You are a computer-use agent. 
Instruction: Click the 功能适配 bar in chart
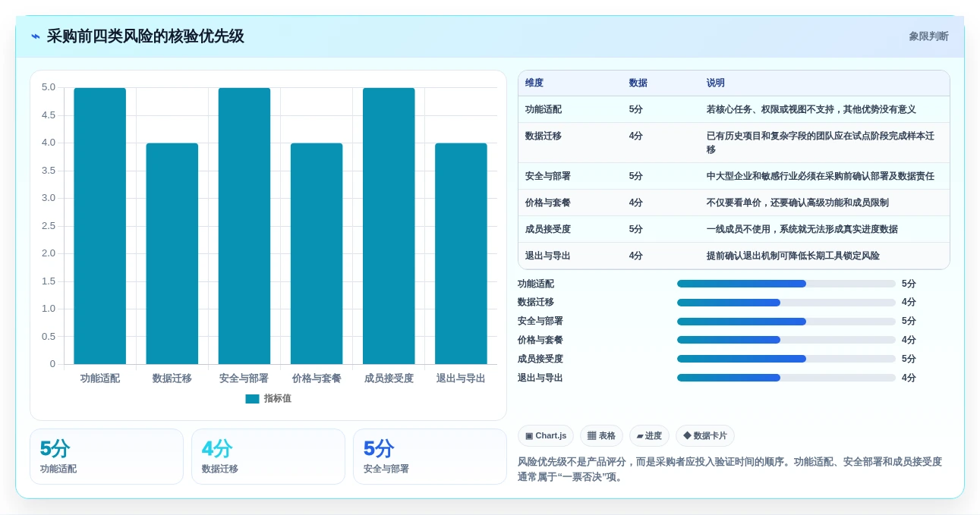(x=100, y=226)
